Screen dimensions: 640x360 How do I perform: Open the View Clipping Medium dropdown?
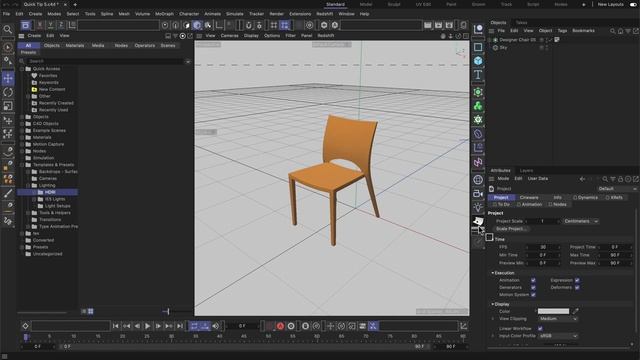(x=558, y=319)
